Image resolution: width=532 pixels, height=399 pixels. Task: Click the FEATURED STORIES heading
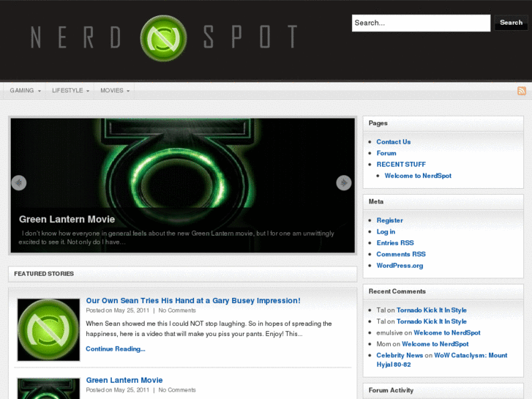(x=44, y=274)
